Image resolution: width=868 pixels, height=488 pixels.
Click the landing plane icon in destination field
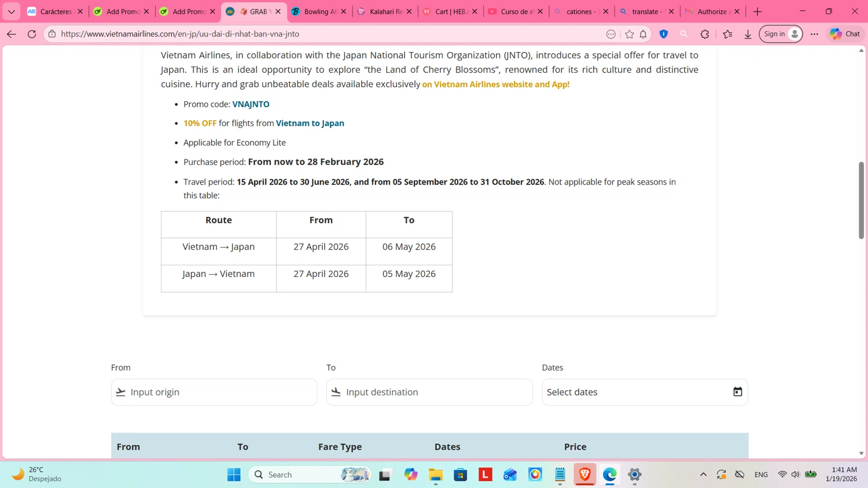coord(336,392)
